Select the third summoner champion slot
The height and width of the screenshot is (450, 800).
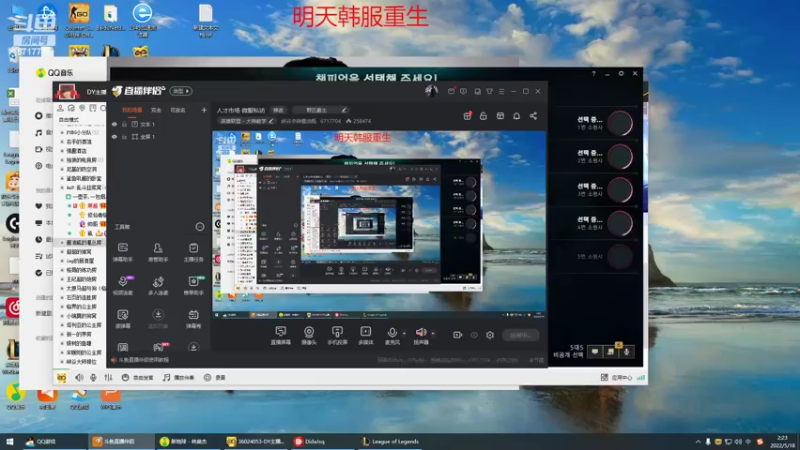click(x=620, y=190)
